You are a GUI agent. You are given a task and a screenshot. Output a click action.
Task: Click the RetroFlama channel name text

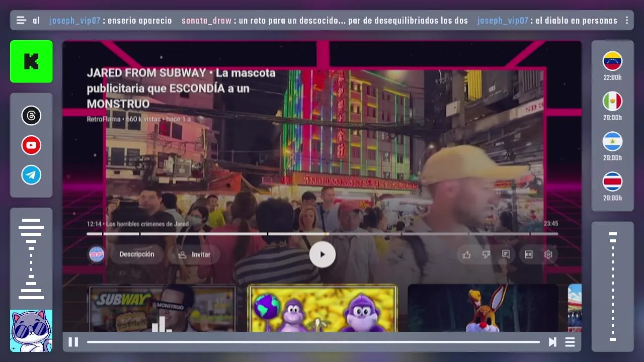point(104,119)
